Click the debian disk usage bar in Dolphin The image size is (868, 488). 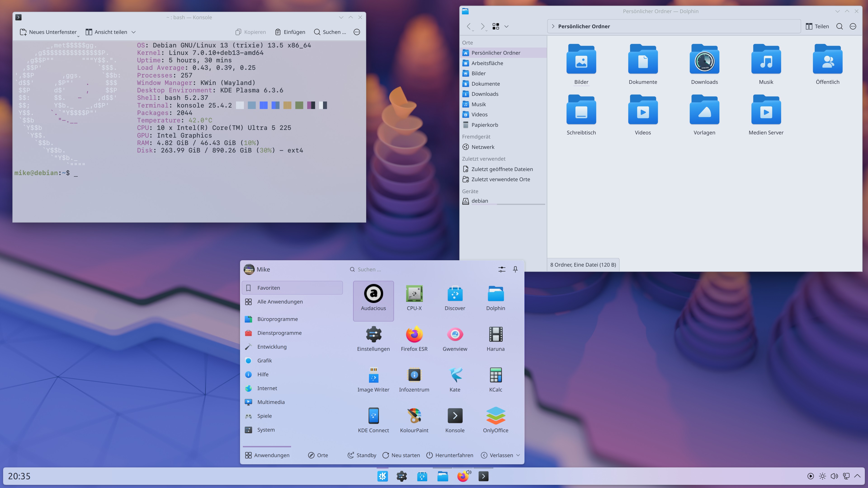click(508, 204)
